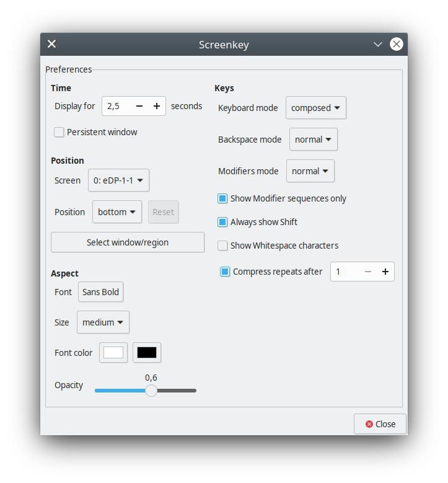This screenshot has height=483, width=448.
Task: Click minus to decrease display time
Action: 139,106
